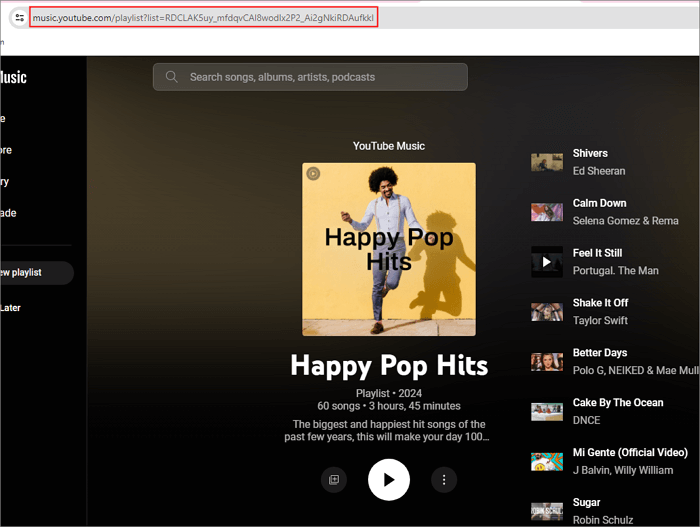Play Feel It Still via thumbnail play icon
Viewport: 700px width, 527px height.
tap(547, 262)
